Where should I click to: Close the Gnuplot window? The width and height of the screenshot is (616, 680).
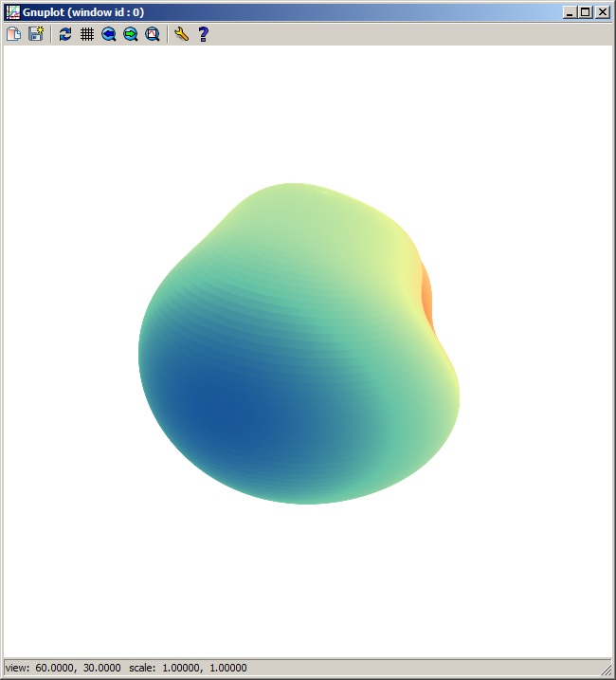pyautogui.click(x=602, y=12)
